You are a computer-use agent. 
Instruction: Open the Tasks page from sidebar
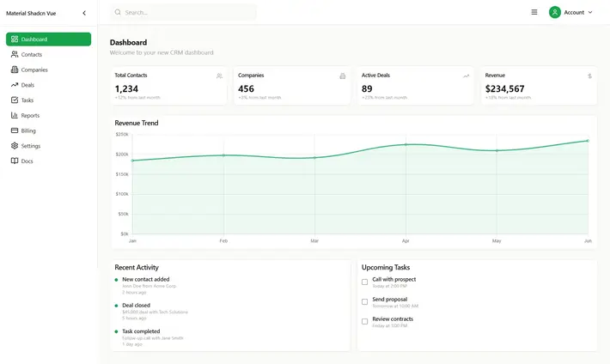click(x=48, y=100)
